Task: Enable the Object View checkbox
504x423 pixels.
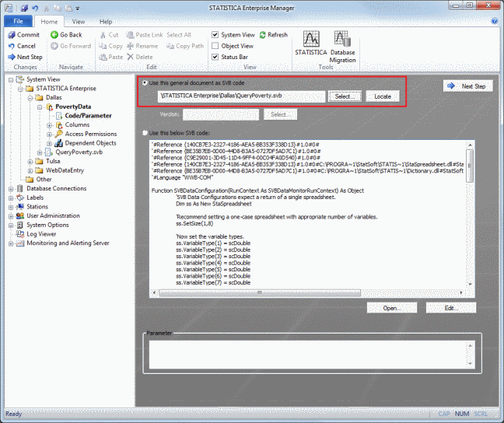Action: pyautogui.click(x=215, y=46)
